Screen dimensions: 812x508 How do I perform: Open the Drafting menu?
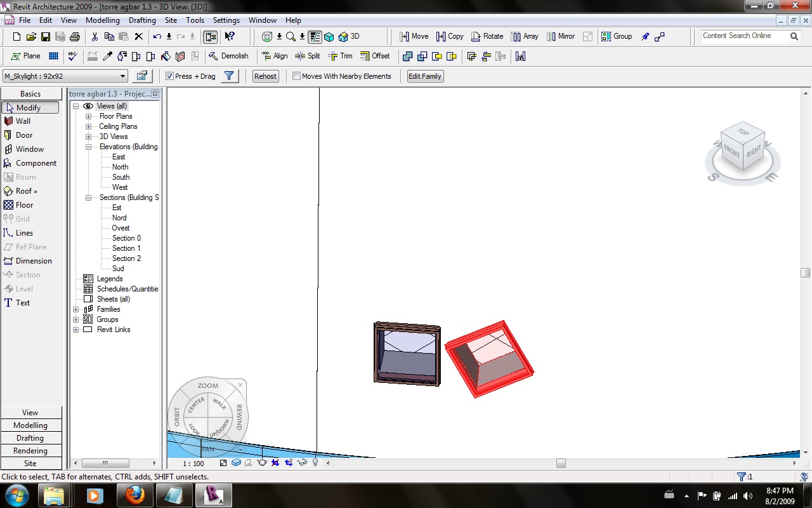coord(142,20)
